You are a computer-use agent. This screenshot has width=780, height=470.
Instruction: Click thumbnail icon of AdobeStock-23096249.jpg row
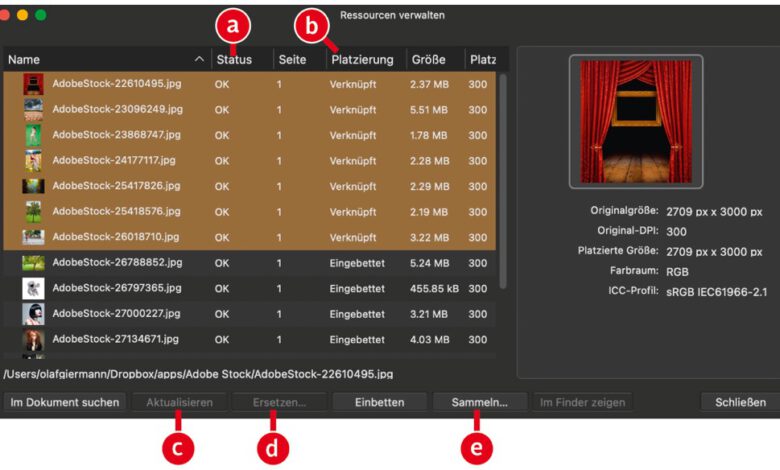click(33, 110)
